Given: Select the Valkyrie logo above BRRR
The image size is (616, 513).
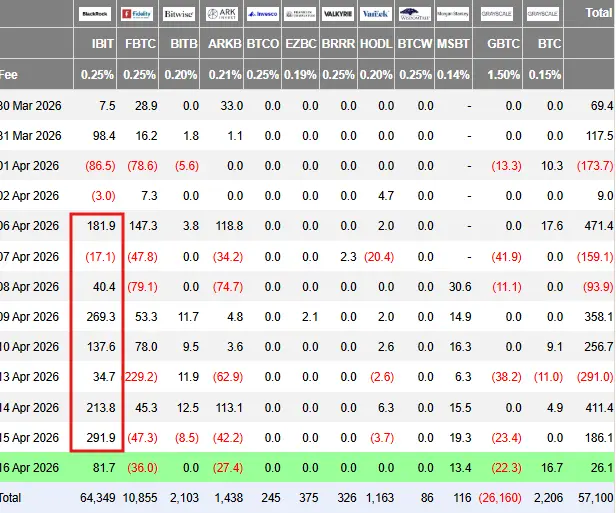Looking at the screenshot, I should pos(338,14).
